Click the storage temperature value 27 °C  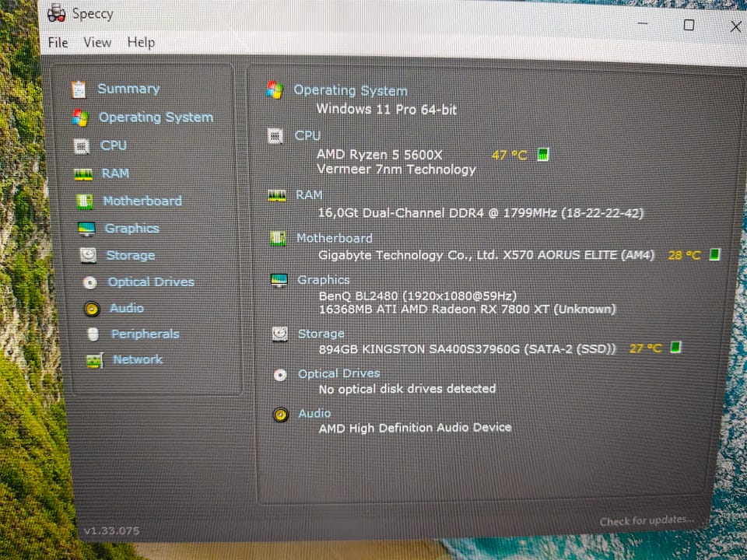tap(646, 348)
